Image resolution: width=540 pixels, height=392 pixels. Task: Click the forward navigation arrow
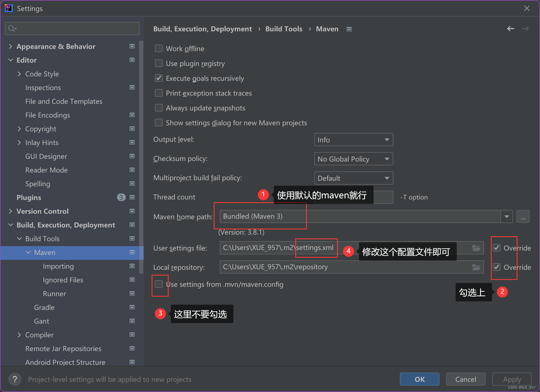[x=525, y=29]
